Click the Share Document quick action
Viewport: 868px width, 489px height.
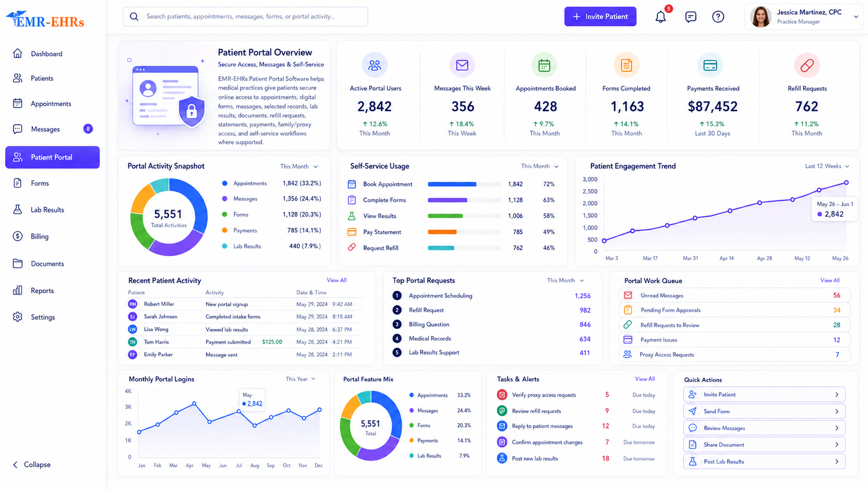click(764, 445)
